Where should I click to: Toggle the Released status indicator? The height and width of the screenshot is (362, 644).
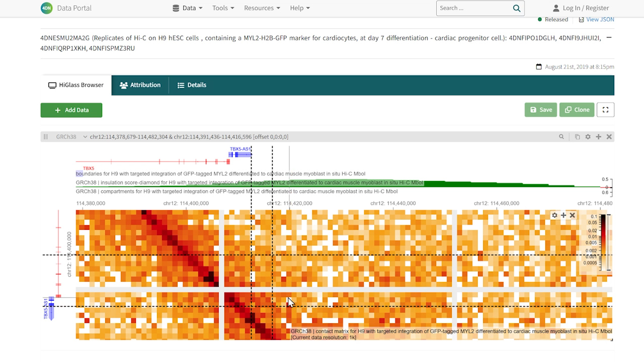click(552, 19)
